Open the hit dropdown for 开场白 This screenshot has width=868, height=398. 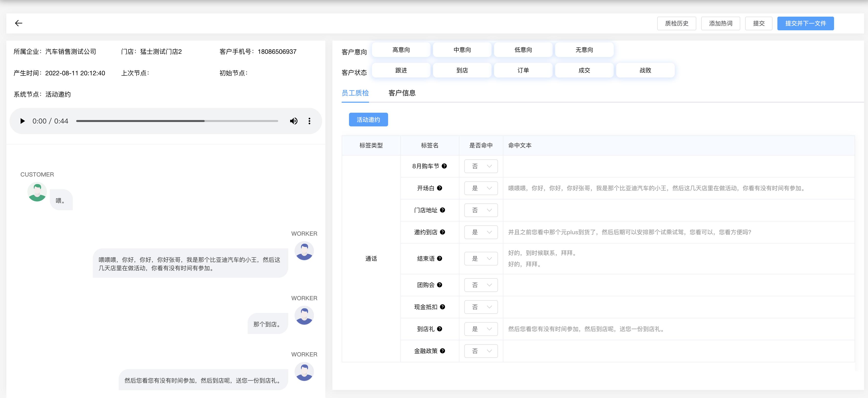(x=481, y=188)
